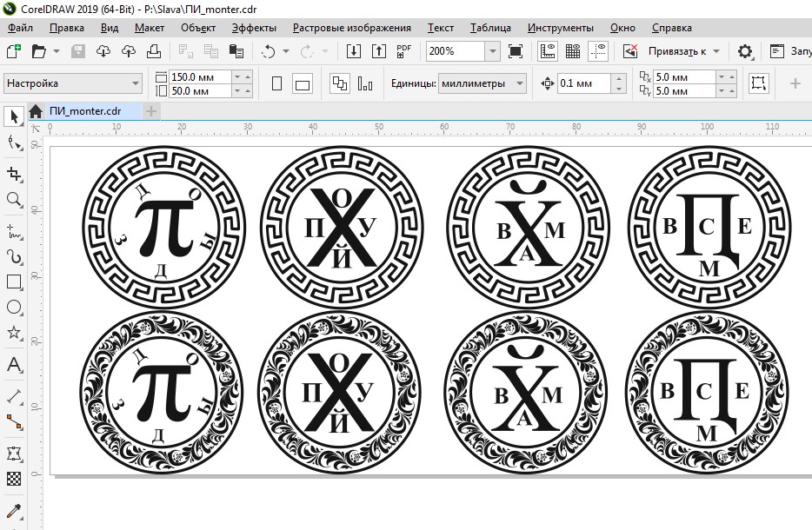
Task: Select the Eyedropper tool
Action: 14,510
